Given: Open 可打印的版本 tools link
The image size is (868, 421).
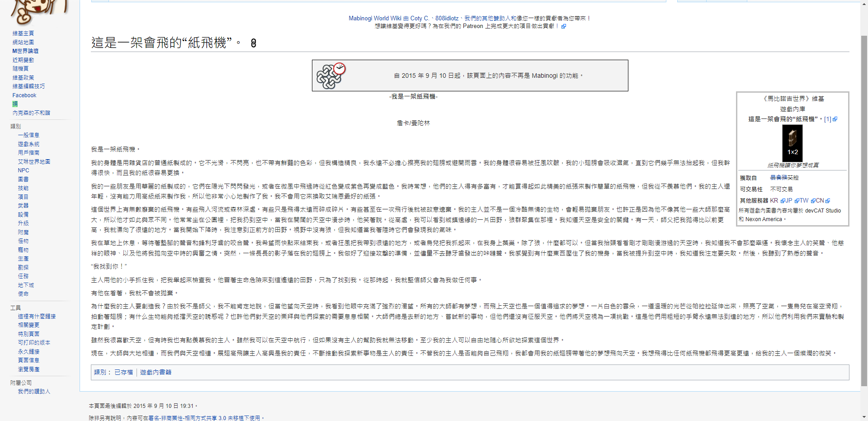Looking at the screenshot, I should click(x=34, y=343).
